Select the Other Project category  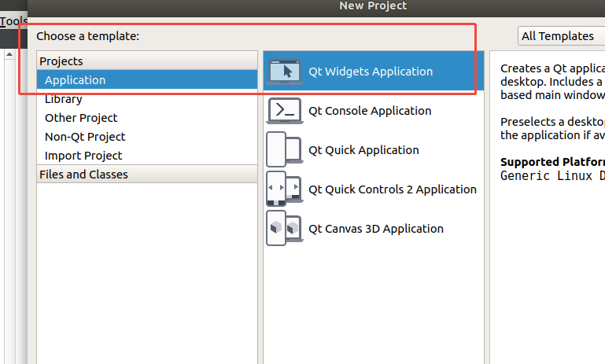(147, 118)
